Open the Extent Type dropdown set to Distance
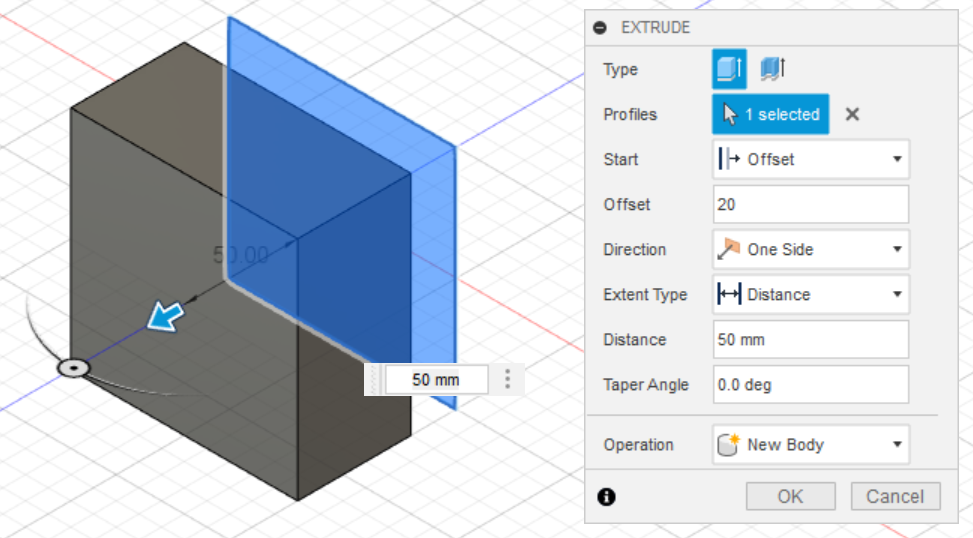973x538 pixels. click(811, 294)
